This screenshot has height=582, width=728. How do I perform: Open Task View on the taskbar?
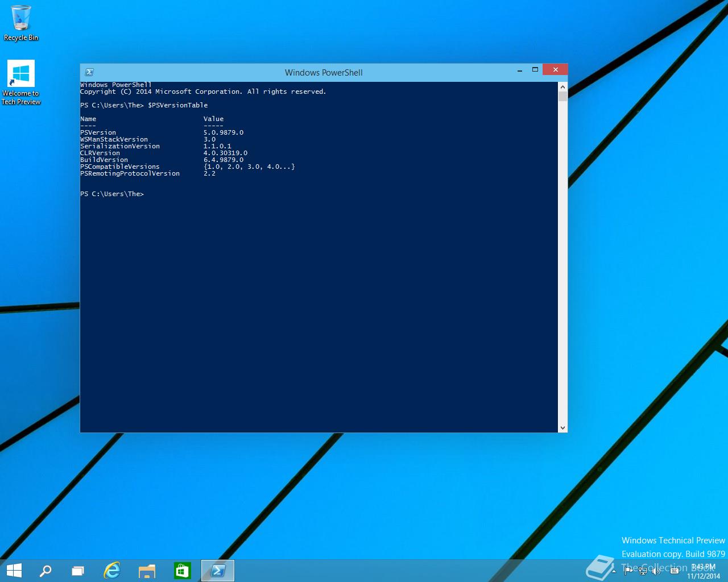click(x=78, y=571)
